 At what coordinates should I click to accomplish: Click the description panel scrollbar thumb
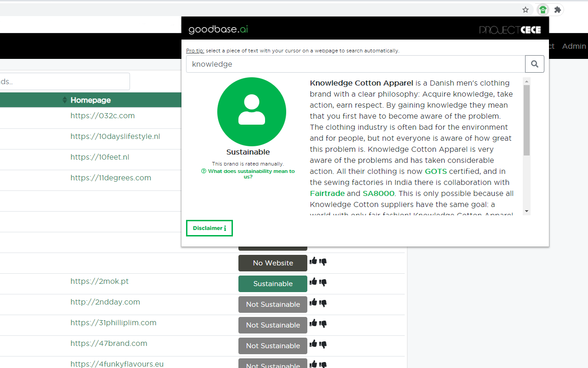527,120
